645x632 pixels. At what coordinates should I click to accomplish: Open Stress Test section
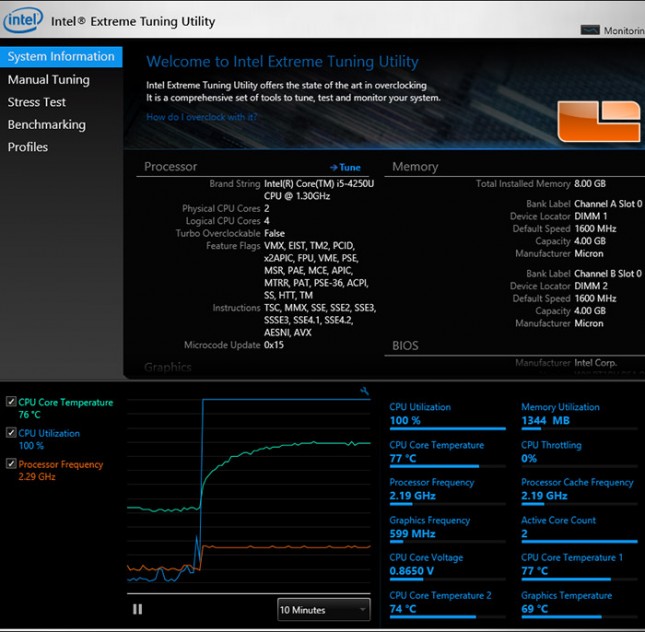pos(37,102)
